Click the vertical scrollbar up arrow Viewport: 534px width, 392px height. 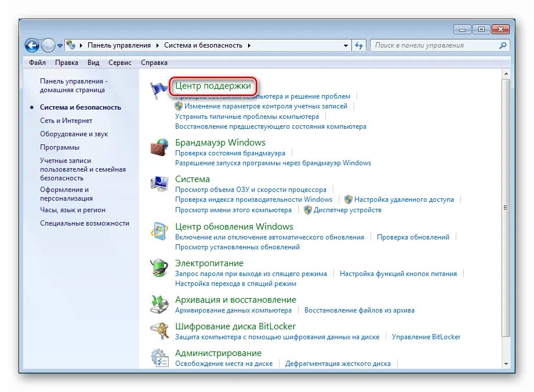tap(506, 74)
